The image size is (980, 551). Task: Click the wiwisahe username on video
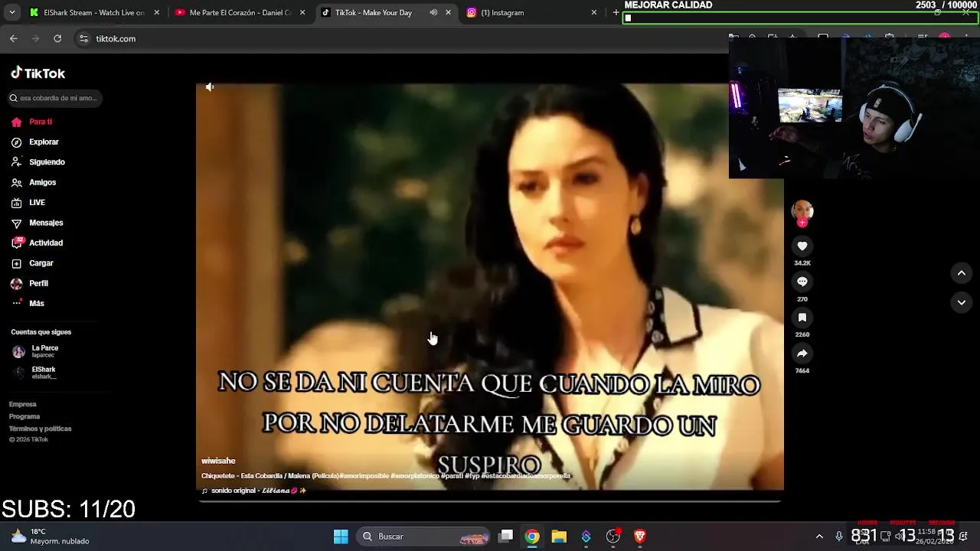(x=218, y=461)
